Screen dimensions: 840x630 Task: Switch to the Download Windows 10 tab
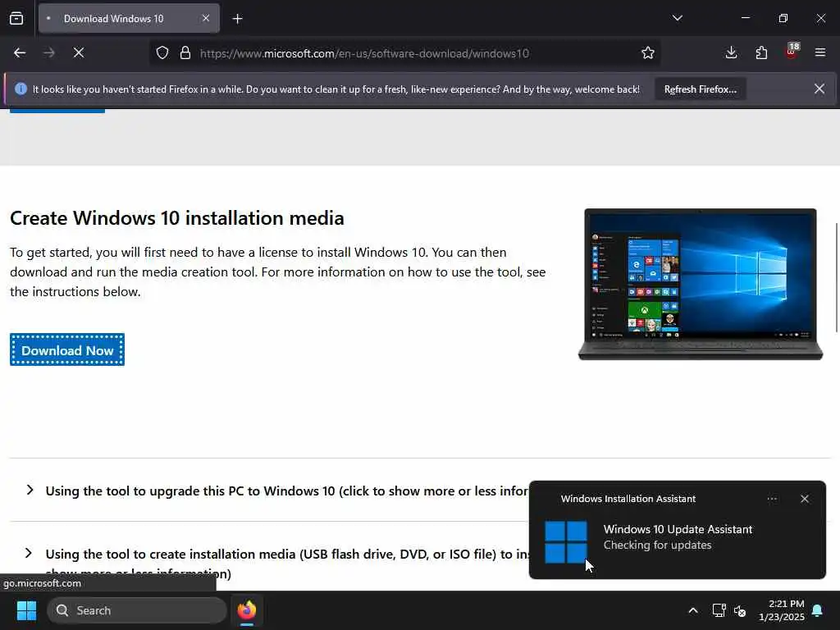[129, 18]
